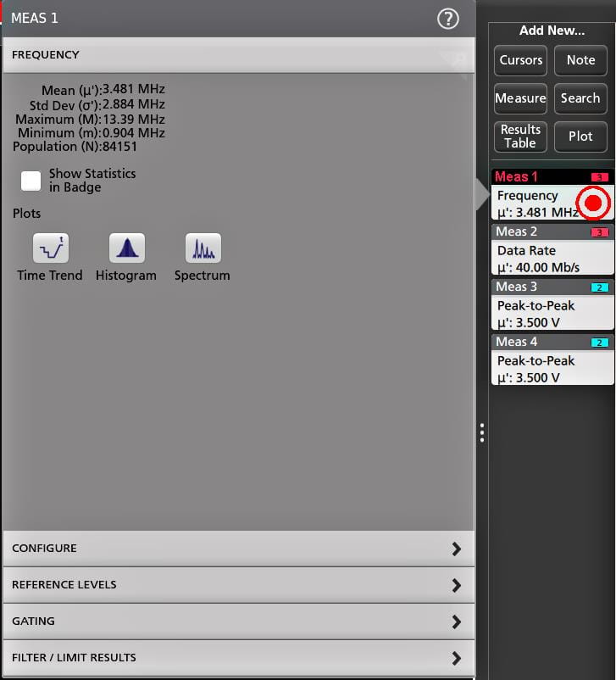
Task: Click the help question mark icon
Action: point(447,19)
